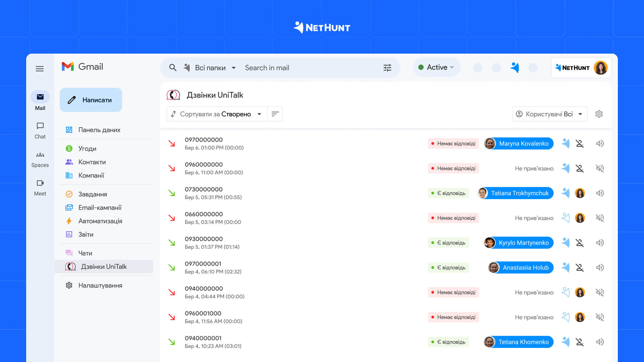
Task: Play recording for call 0930000000
Action: click(x=600, y=243)
